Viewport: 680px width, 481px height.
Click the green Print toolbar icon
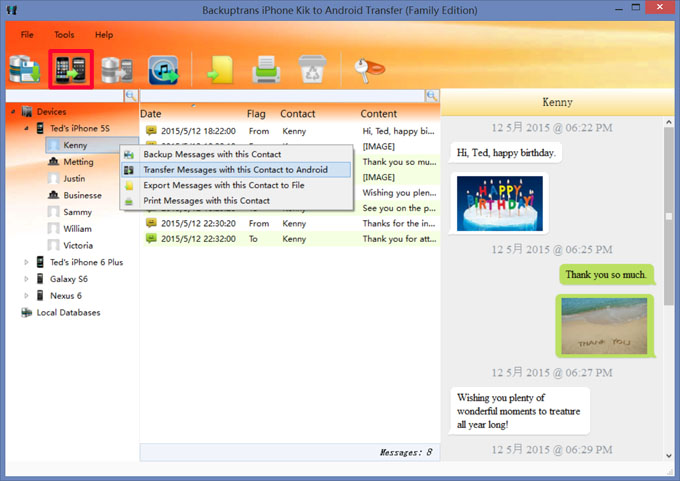click(266, 69)
